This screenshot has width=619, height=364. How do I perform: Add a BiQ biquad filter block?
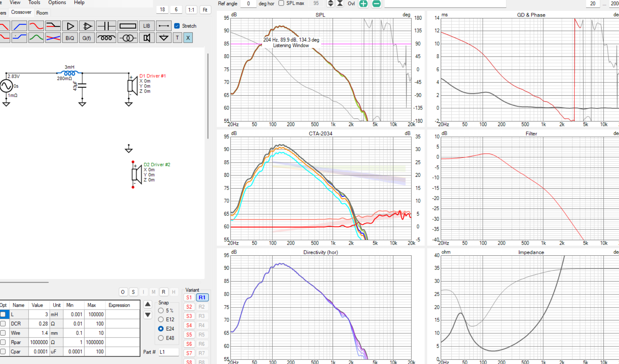[x=70, y=38]
